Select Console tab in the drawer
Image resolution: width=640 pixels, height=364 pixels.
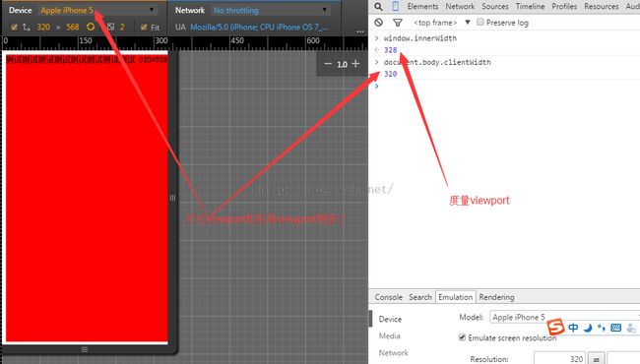389,297
